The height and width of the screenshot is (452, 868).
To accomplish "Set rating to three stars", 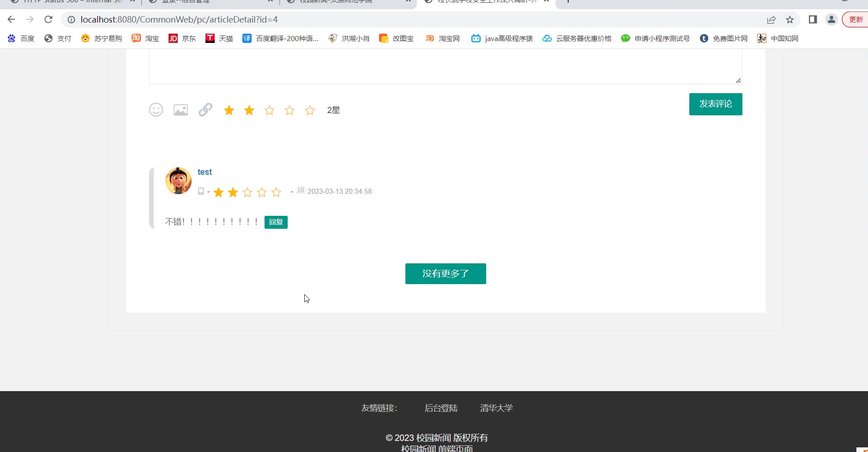I will click(x=270, y=110).
